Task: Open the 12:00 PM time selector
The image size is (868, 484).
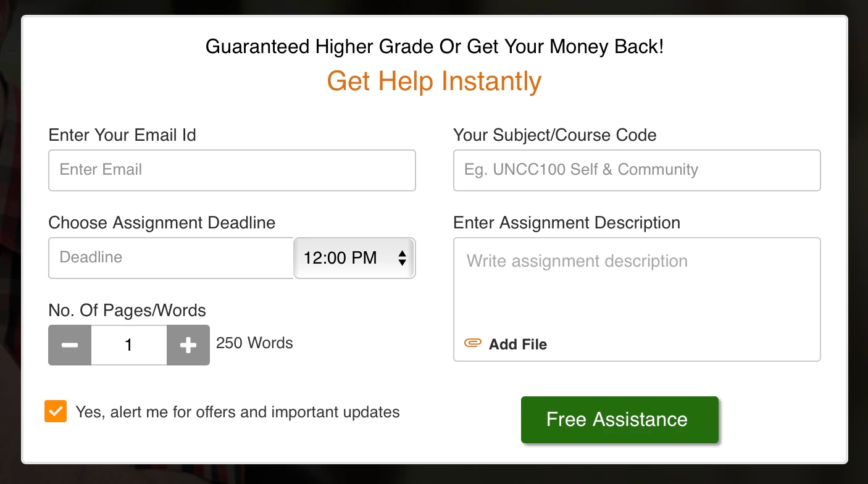Action: click(x=346, y=258)
